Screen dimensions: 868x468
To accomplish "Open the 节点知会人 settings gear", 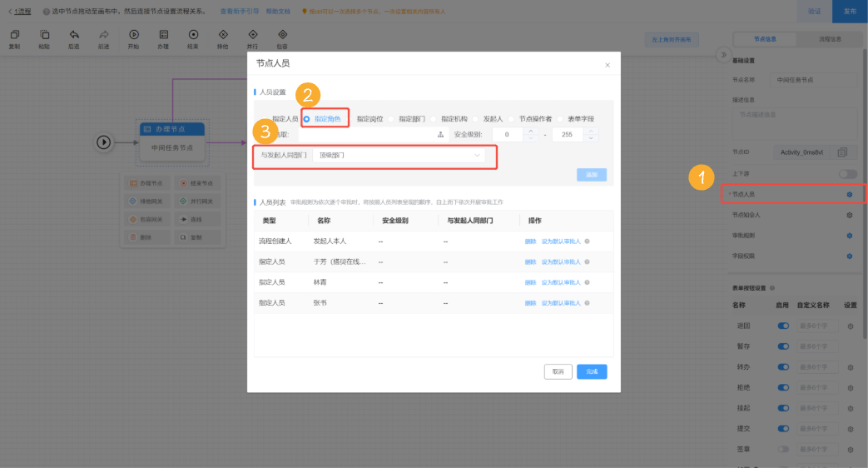I will 850,215.
